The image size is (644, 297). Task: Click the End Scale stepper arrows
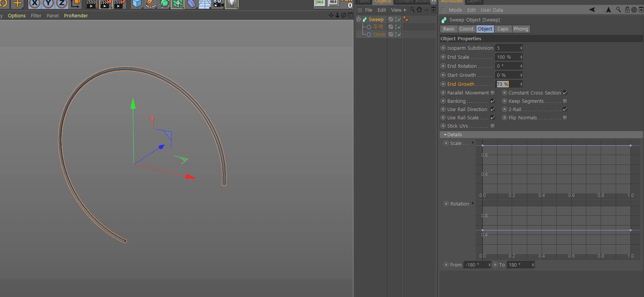click(521, 57)
